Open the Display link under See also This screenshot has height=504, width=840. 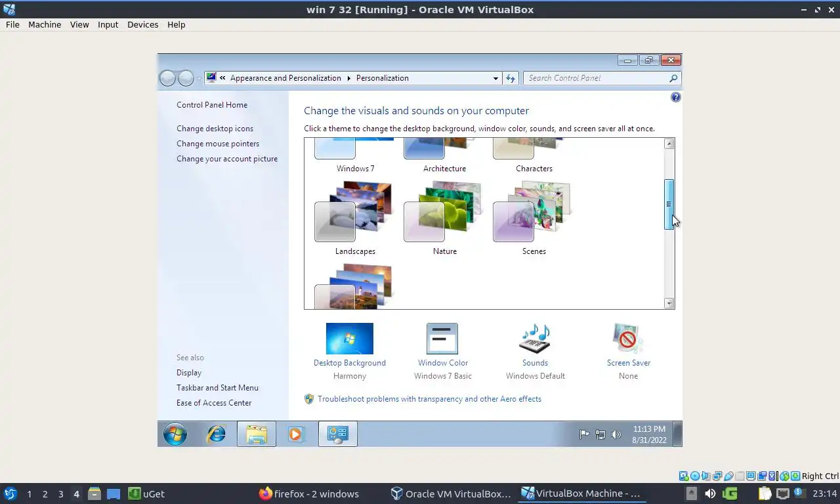click(x=189, y=373)
